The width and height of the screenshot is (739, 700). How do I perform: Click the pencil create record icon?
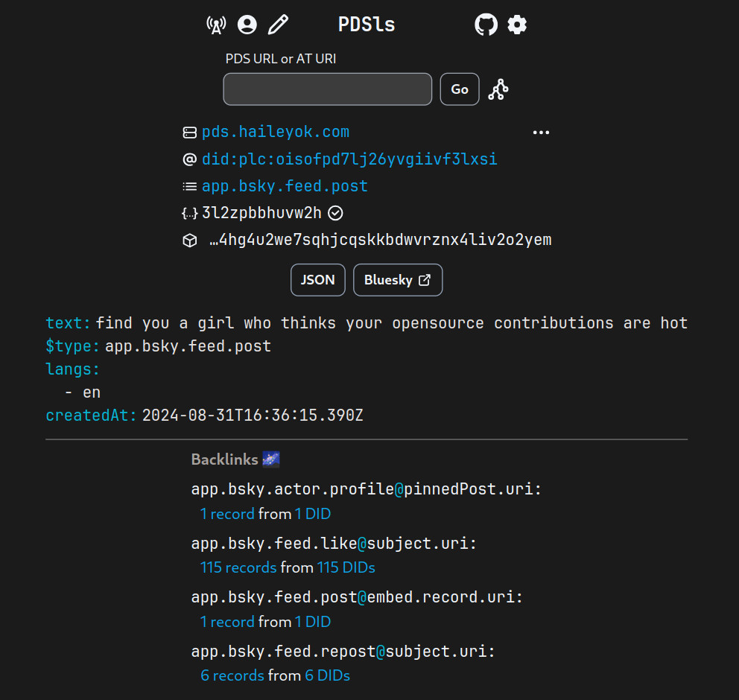coord(278,25)
